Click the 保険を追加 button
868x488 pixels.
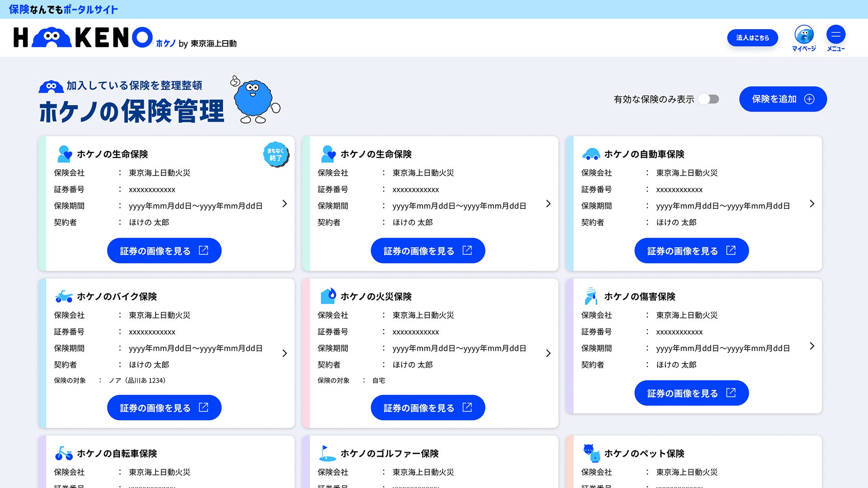783,99
